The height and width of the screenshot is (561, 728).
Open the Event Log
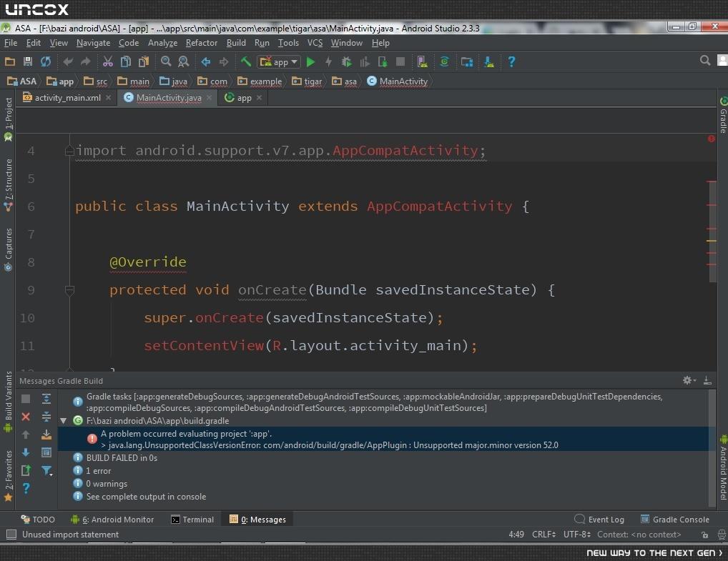599,520
